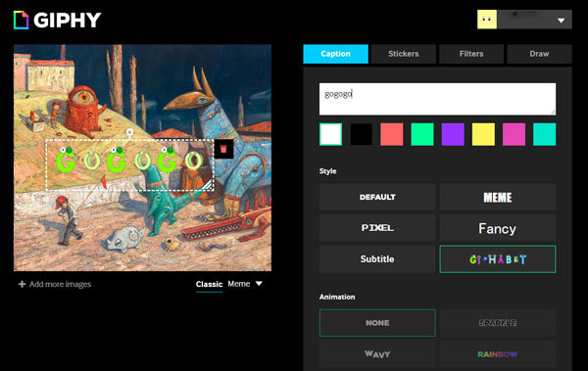Choose the DEFAULT caption style
The image size is (588, 371).
point(377,197)
